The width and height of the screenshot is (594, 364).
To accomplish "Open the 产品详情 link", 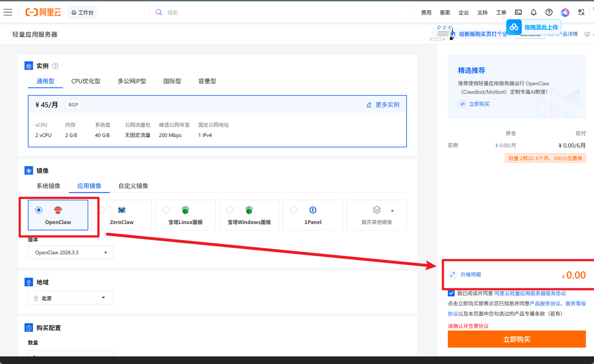I will (567, 34).
